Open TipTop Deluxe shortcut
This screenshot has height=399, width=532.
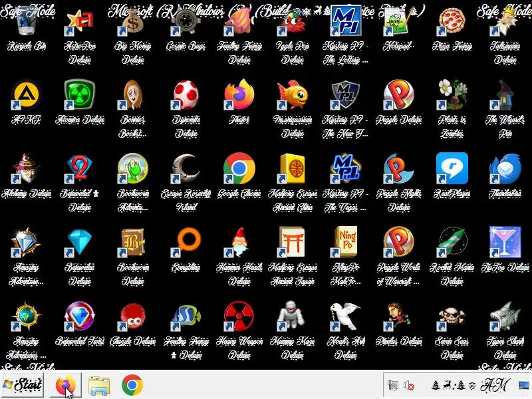tap(505, 242)
